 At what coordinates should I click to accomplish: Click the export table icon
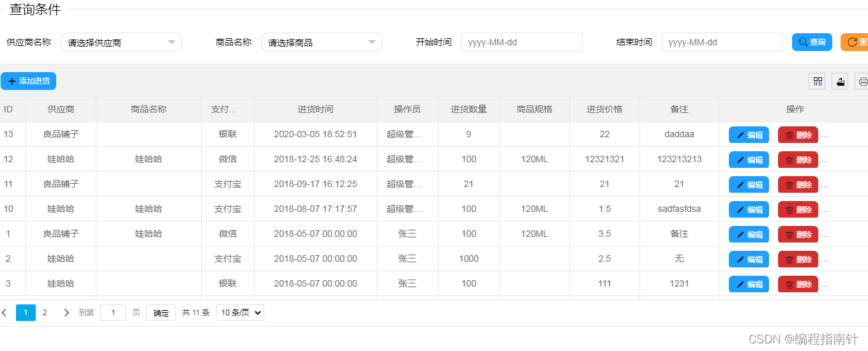(x=840, y=81)
